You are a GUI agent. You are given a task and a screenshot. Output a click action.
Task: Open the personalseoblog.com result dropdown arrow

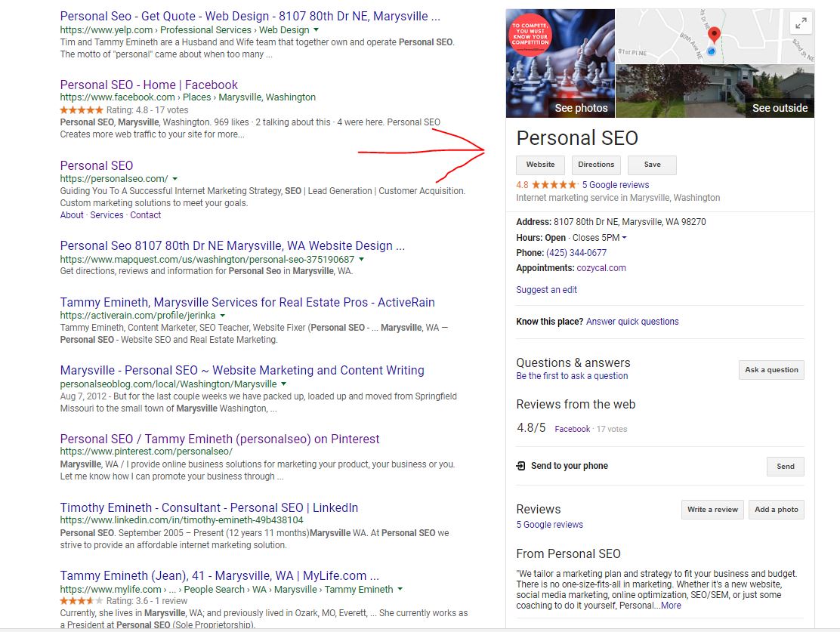(x=283, y=384)
